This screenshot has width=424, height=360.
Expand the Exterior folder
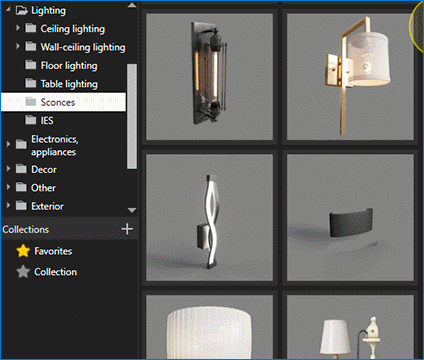click(8, 205)
